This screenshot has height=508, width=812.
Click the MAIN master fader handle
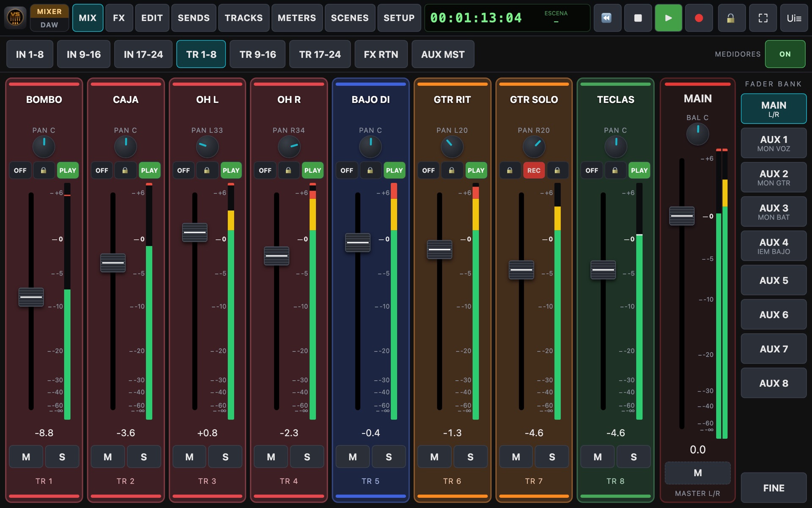682,216
